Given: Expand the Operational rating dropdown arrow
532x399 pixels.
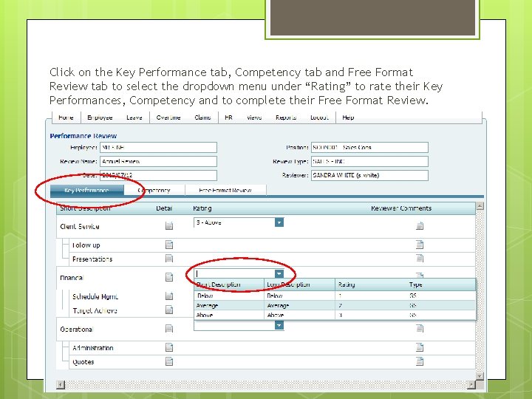Looking at the screenshot, I should (279, 325).
